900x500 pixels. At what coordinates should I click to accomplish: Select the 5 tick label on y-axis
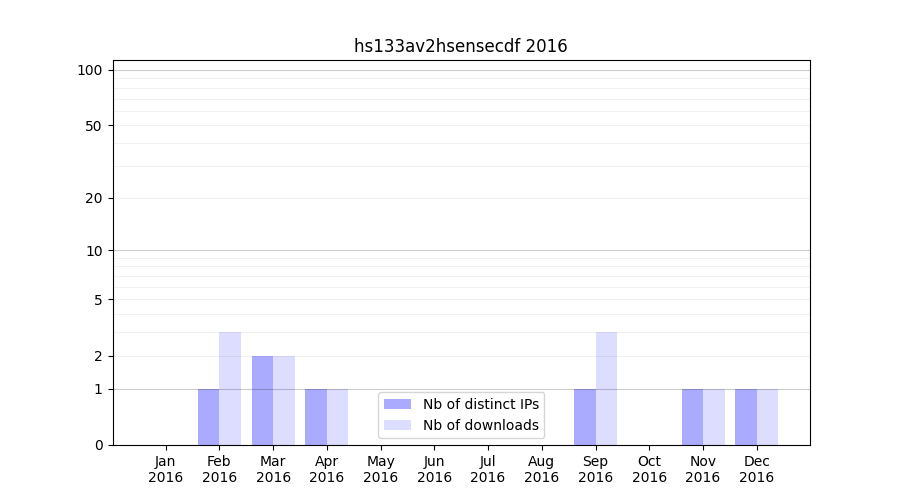[98, 299]
